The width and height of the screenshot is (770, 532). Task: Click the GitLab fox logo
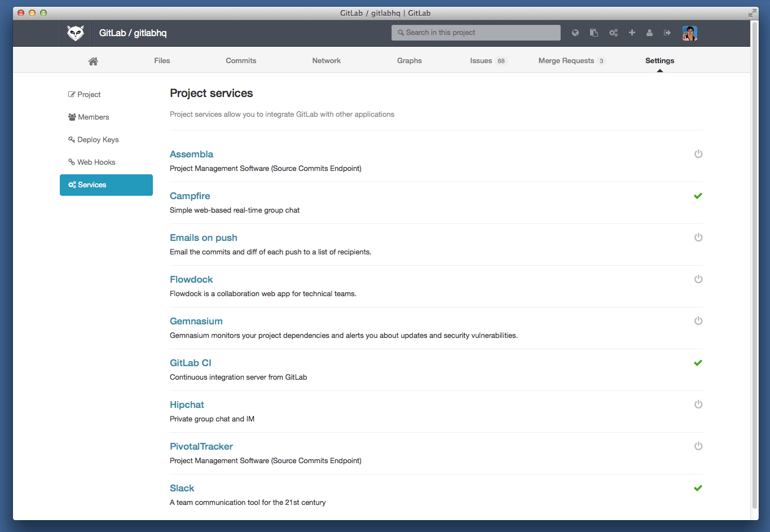[x=76, y=33]
